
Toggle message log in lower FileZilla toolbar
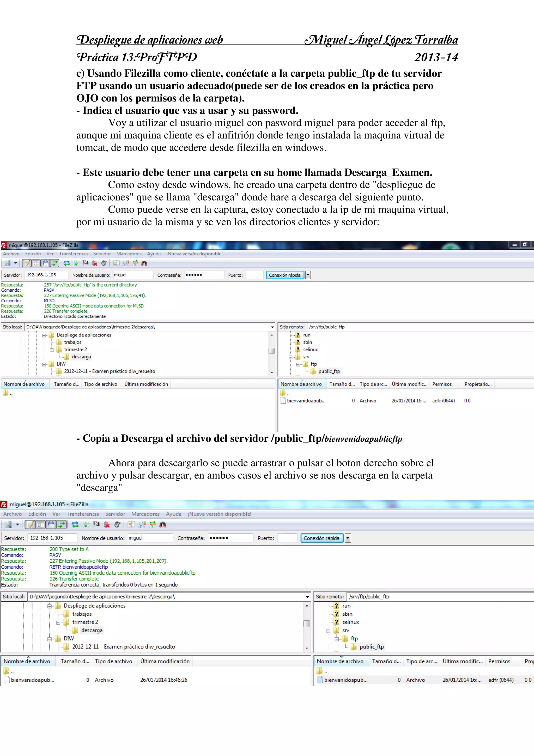tap(30, 525)
